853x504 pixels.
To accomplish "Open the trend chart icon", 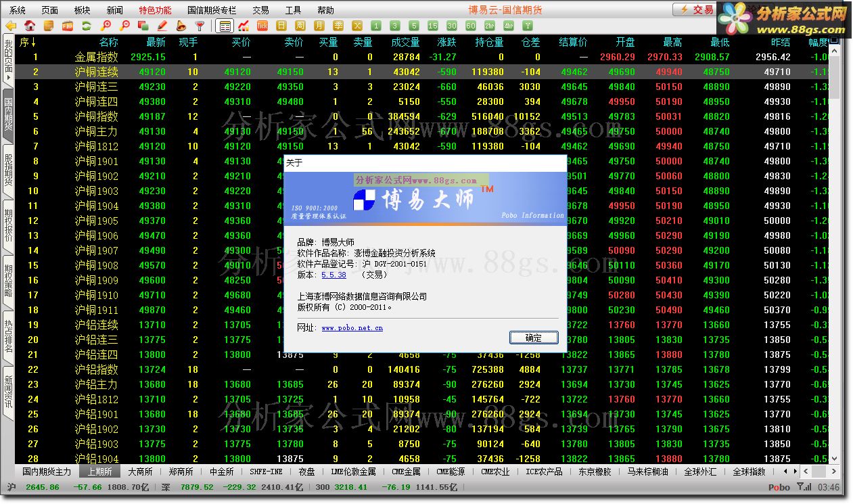I will click(244, 26).
